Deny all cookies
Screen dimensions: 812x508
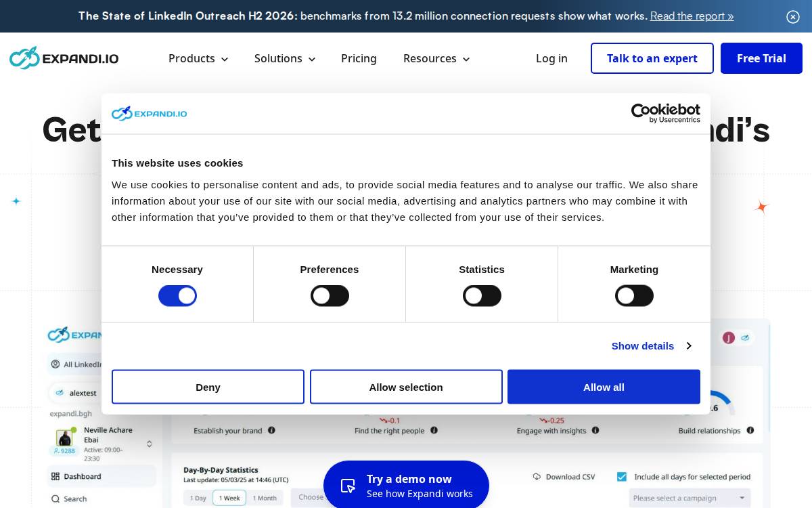point(208,387)
